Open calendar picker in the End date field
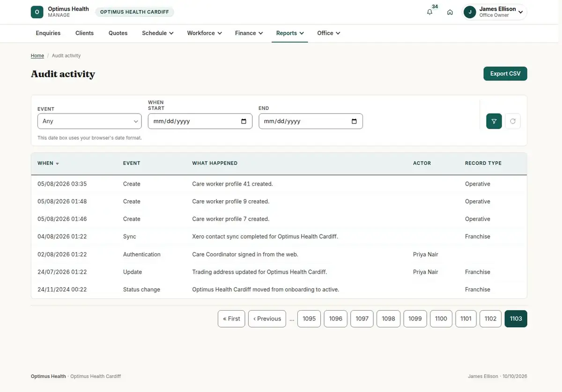 pyautogui.click(x=354, y=121)
